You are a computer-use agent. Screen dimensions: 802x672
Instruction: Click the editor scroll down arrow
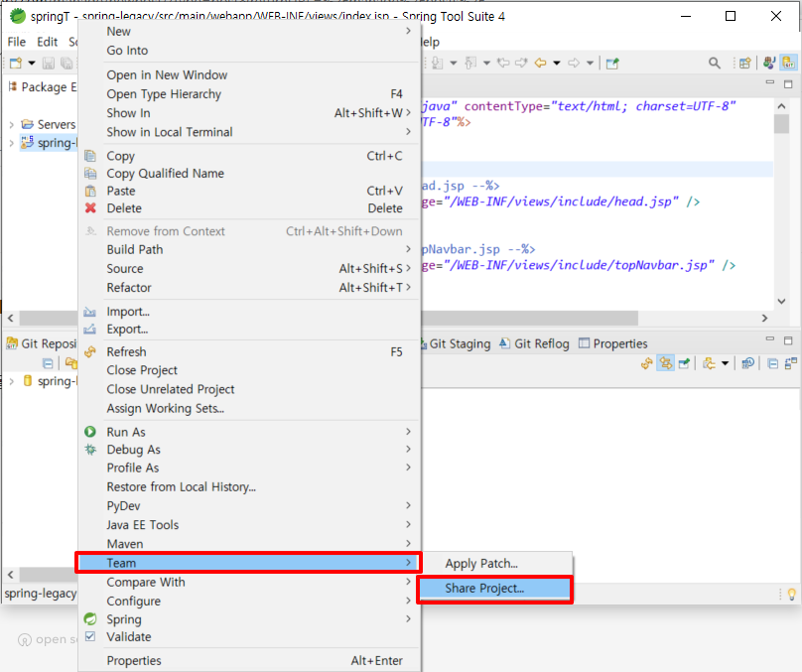781,301
